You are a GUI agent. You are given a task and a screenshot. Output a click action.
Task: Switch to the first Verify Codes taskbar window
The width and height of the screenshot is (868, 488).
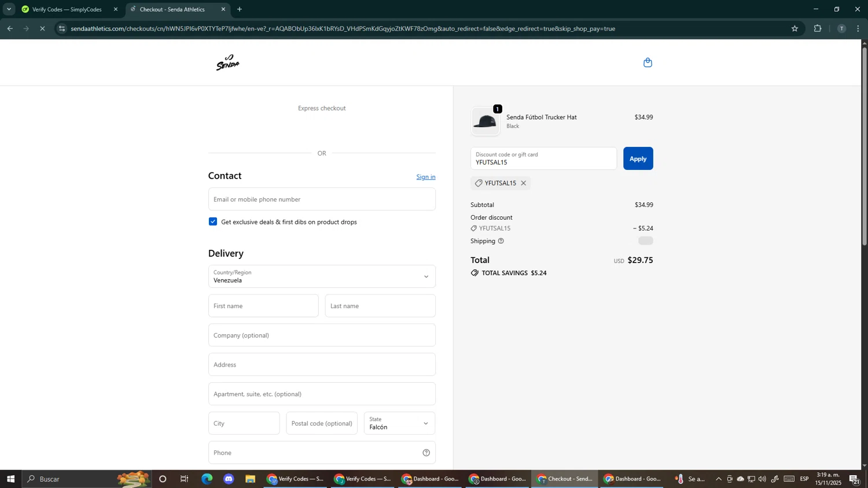295,479
